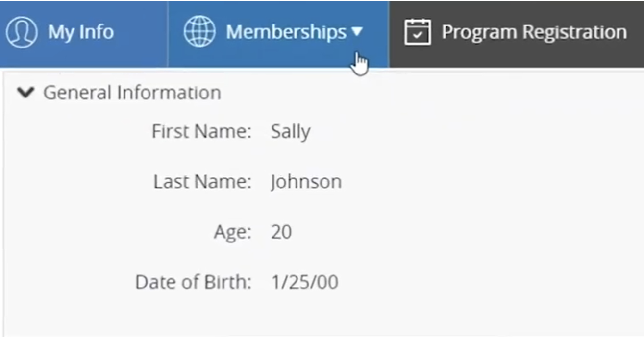Collapse the General Information section chevron
This screenshot has width=644, height=339.
25,92
